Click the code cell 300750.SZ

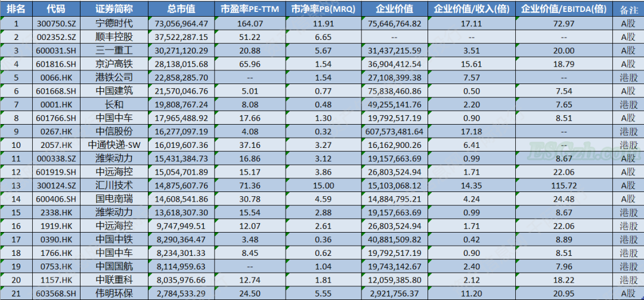(x=56, y=23)
